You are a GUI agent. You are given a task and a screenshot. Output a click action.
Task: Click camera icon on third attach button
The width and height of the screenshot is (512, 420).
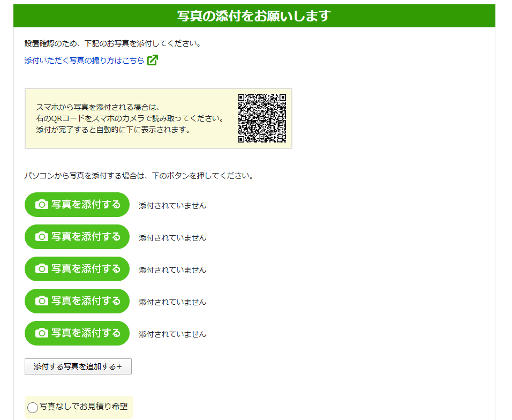pyautogui.click(x=42, y=269)
